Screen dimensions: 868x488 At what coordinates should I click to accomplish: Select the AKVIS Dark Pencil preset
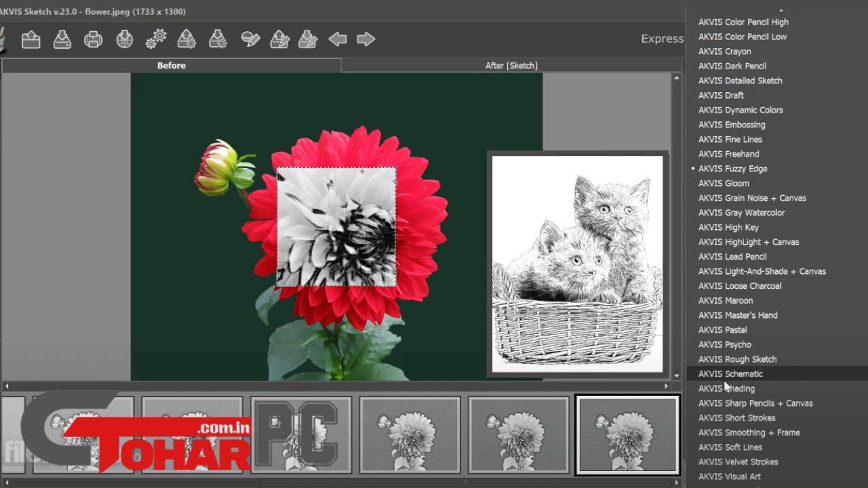coord(732,66)
